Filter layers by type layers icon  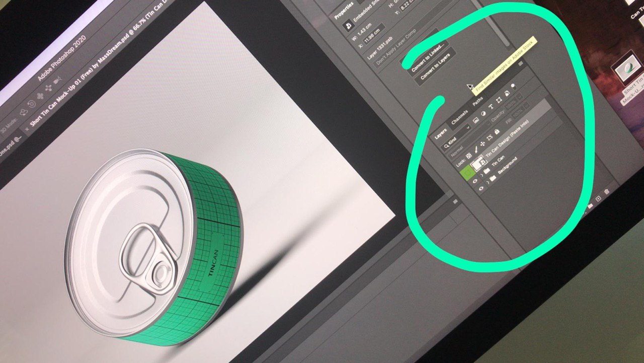491,106
